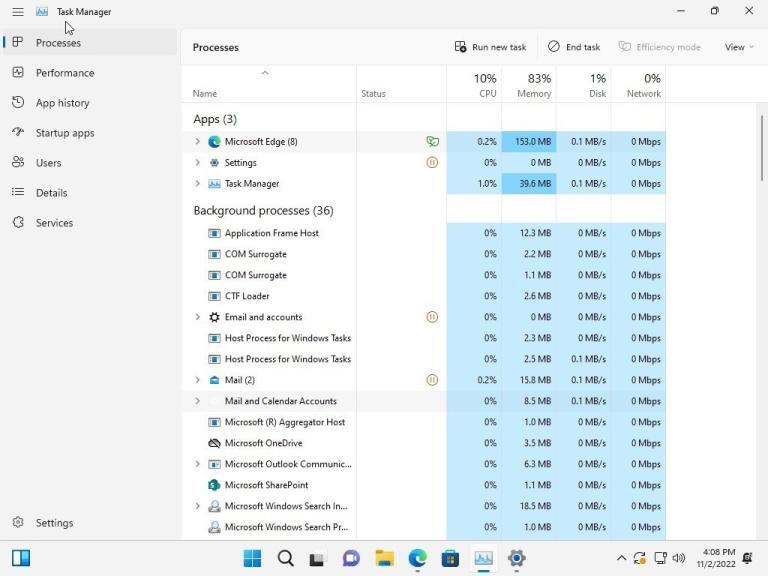This screenshot has width=768, height=576.
Task: Open the clock showing 4:08 PM
Action: click(716, 558)
